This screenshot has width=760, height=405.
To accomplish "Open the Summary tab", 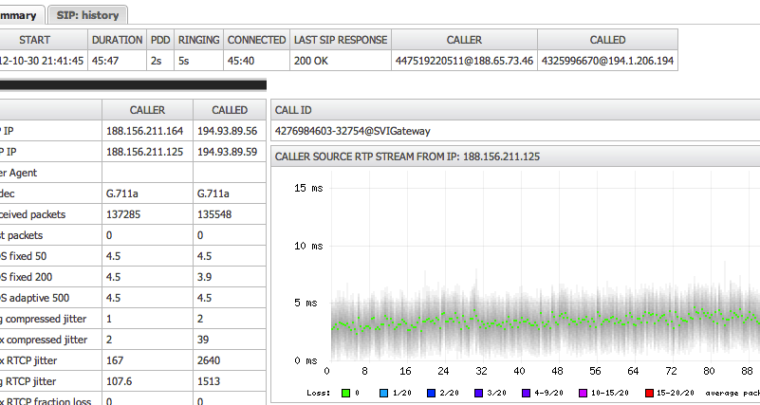I will pos(20,15).
